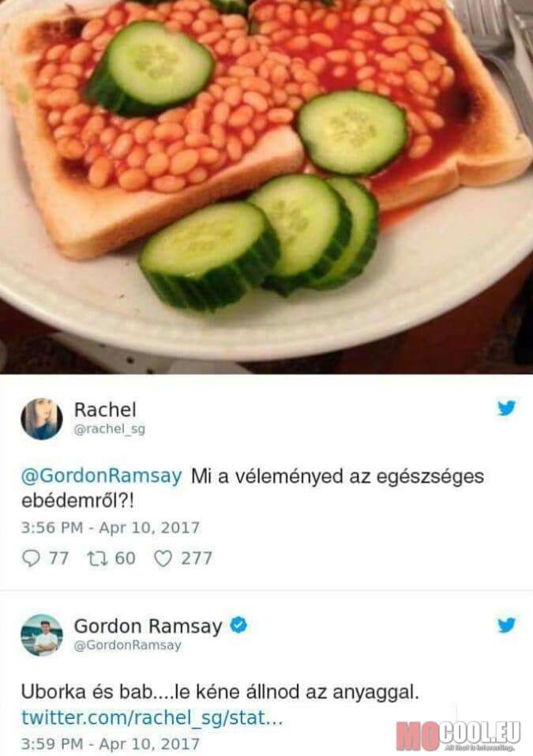
Task: Click the Twitter bird icon on Gordon Ramsay's tweet
Action: point(506,625)
